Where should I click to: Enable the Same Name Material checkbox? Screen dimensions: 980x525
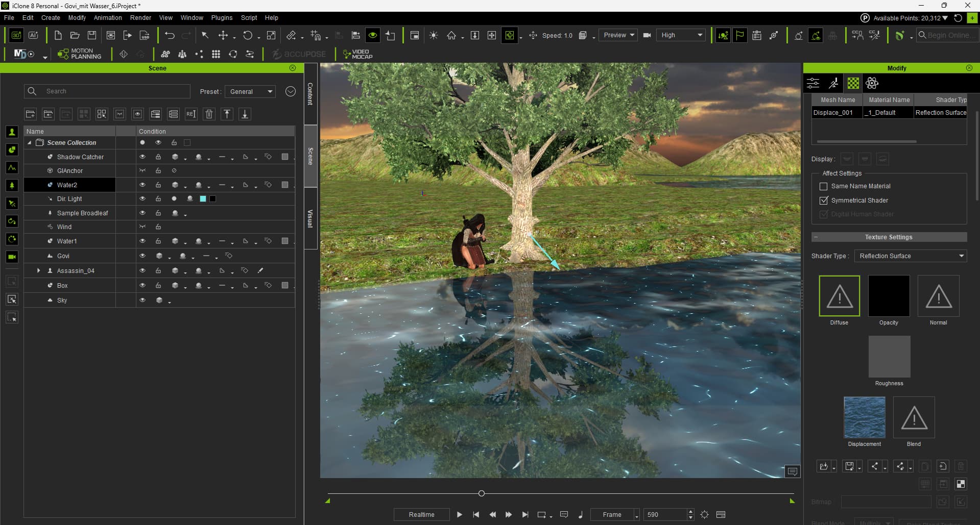[x=823, y=186]
